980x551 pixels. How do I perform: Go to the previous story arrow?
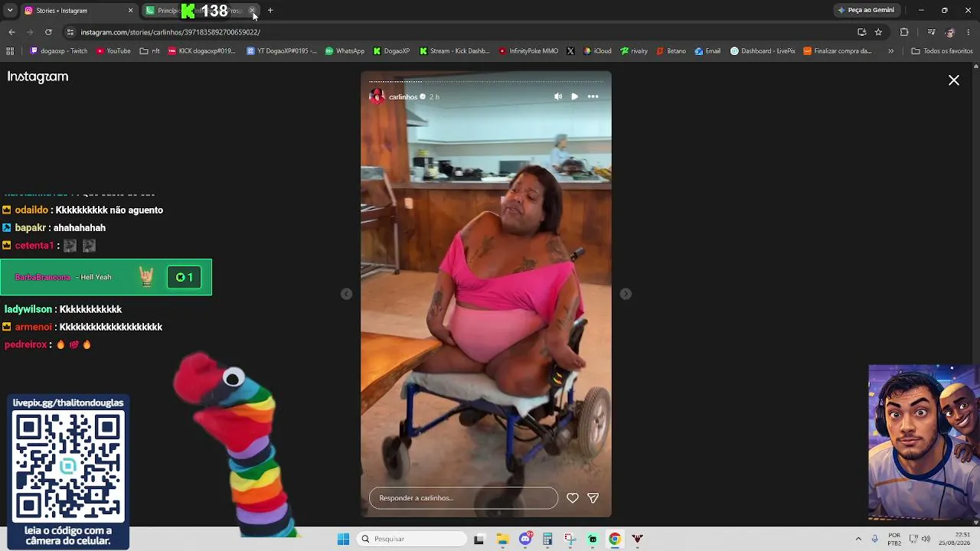click(347, 294)
